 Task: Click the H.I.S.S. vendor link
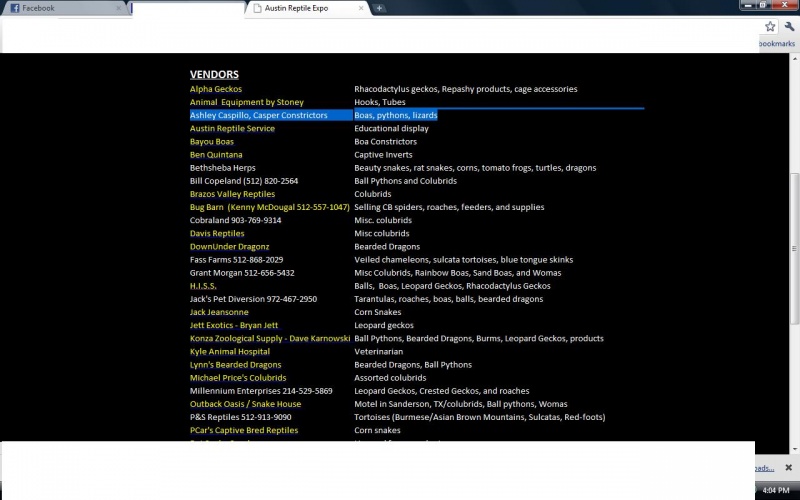203,286
